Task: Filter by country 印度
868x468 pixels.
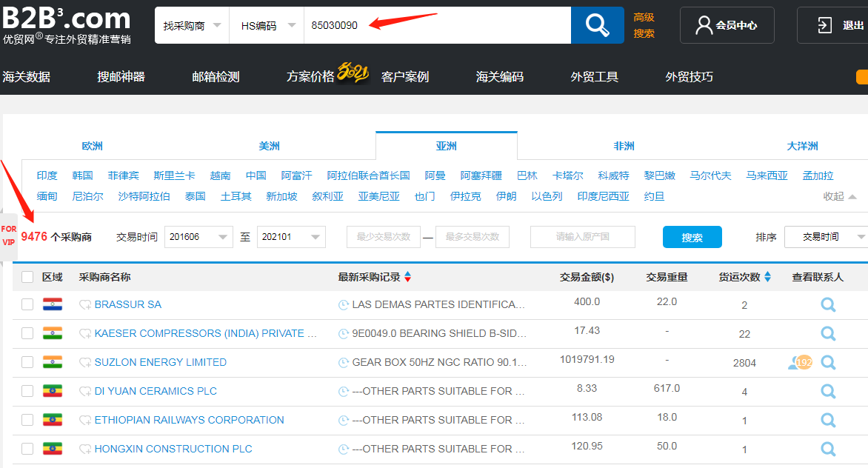Action: point(47,175)
